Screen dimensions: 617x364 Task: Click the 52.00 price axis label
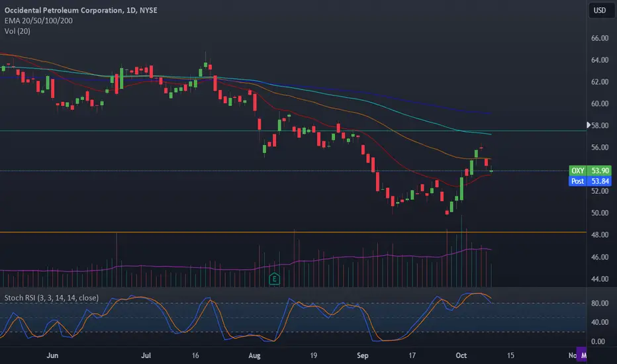click(600, 191)
